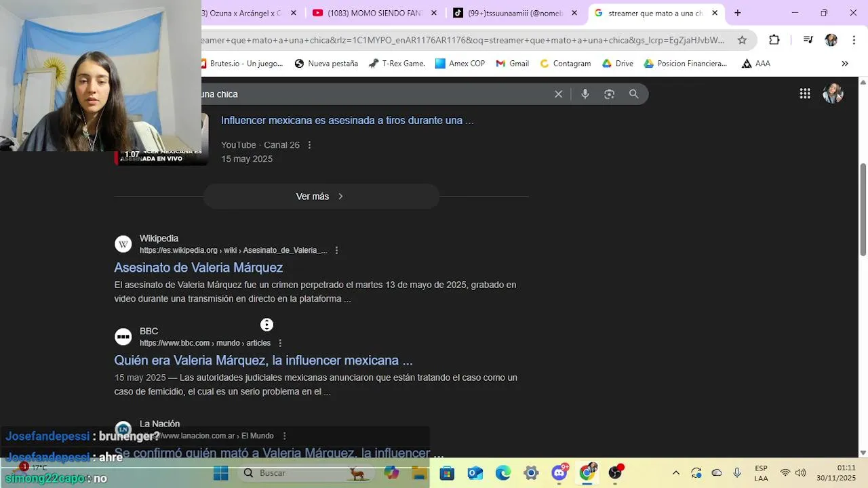868x488 pixels.
Task: Open the Chrome extensions puzzle icon
Action: (774, 40)
